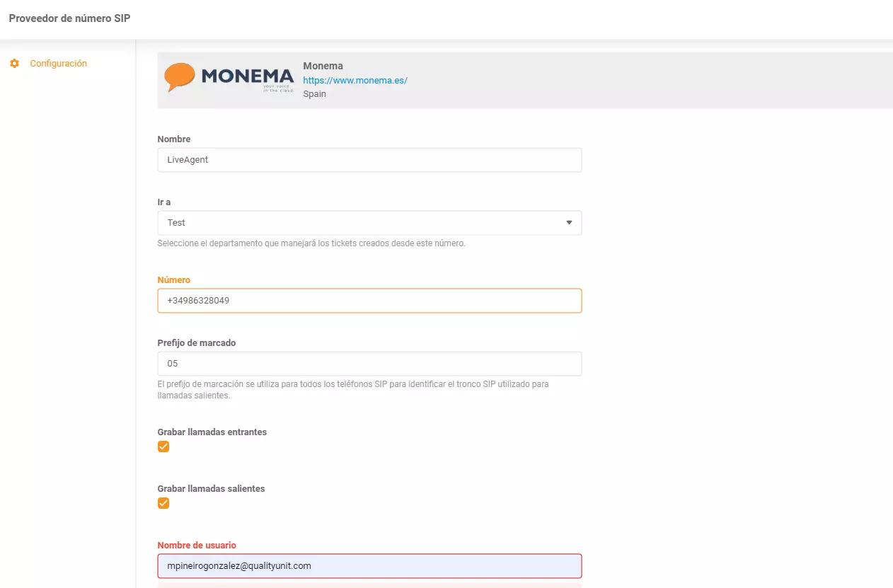Click the Proveedor de número SIP title

[68, 18]
